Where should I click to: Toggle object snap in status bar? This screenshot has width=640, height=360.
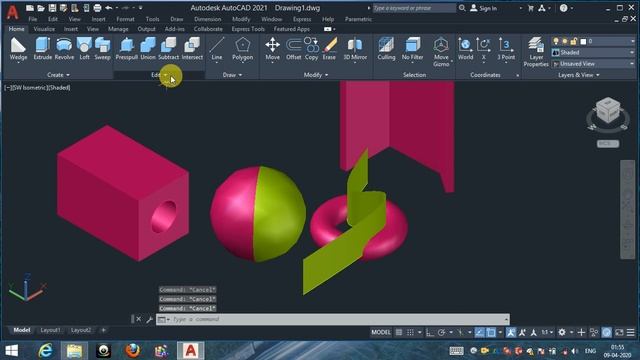point(491,333)
